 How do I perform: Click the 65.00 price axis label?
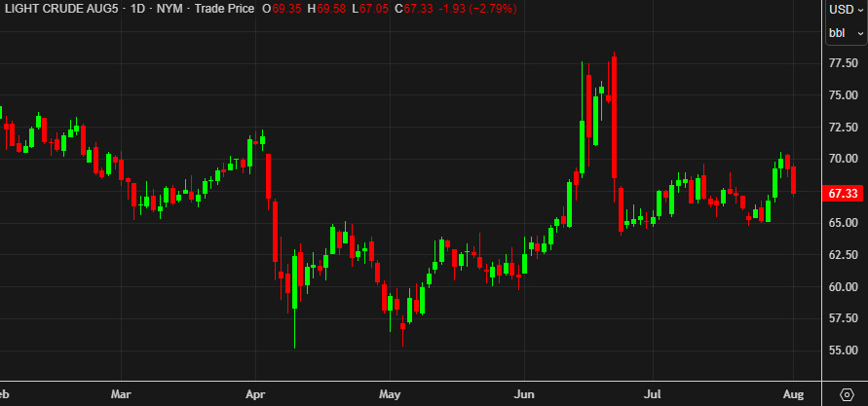pos(843,223)
